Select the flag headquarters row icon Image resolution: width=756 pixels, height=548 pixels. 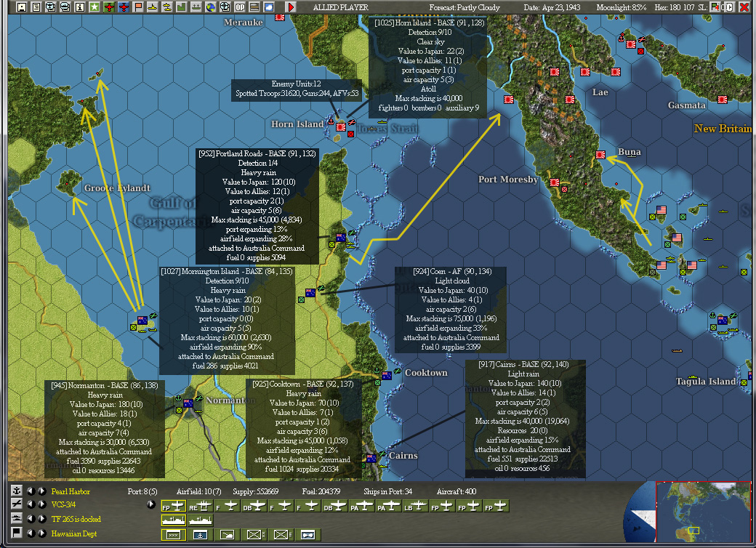pyautogui.click(x=17, y=533)
